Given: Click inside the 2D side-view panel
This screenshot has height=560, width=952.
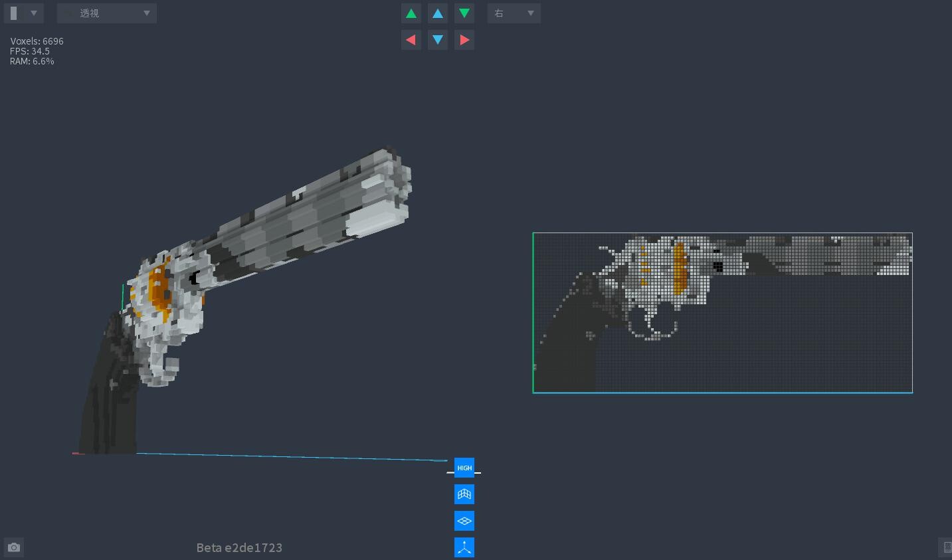Looking at the screenshot, I should point(722,312).
